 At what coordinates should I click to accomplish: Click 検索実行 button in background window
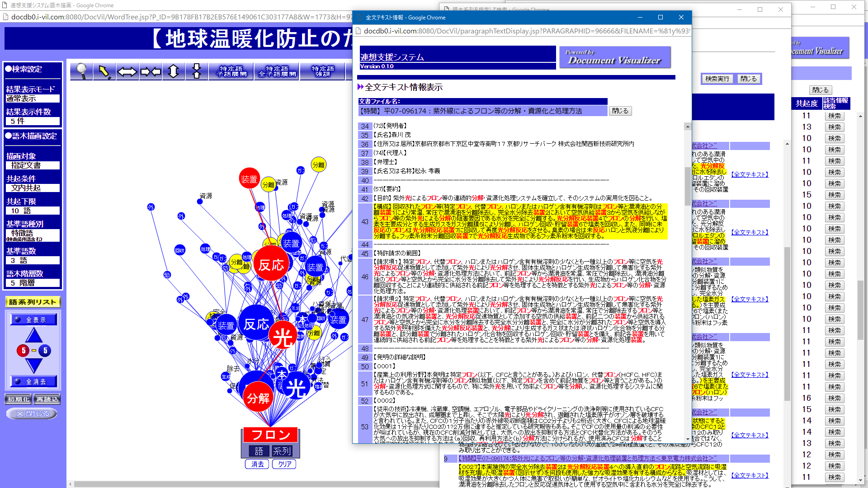coord(717,79)
